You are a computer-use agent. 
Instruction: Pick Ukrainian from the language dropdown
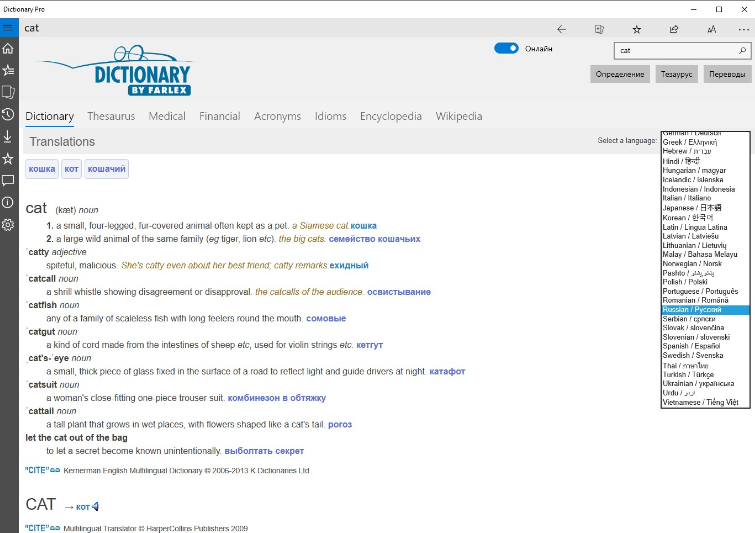[x=692, y=384]
